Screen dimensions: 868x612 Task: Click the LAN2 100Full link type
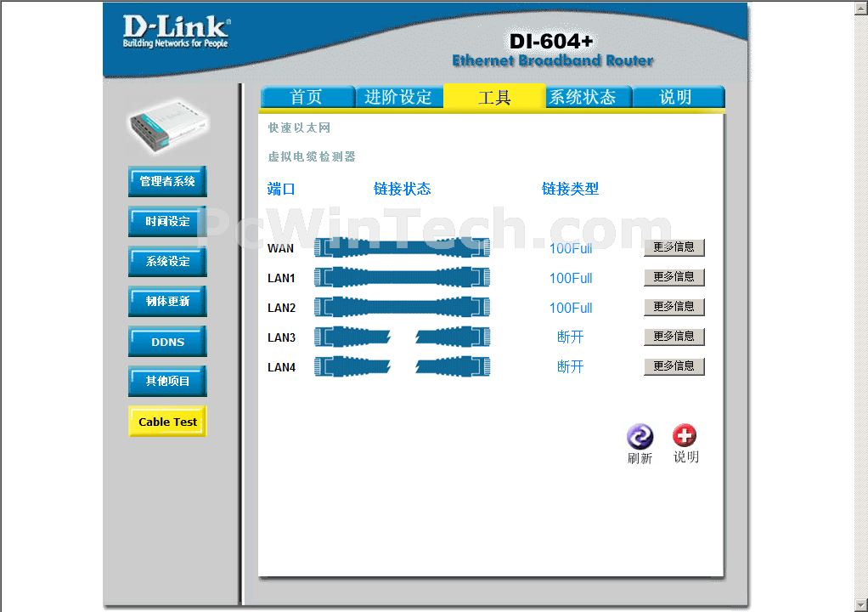click(571, 308)
